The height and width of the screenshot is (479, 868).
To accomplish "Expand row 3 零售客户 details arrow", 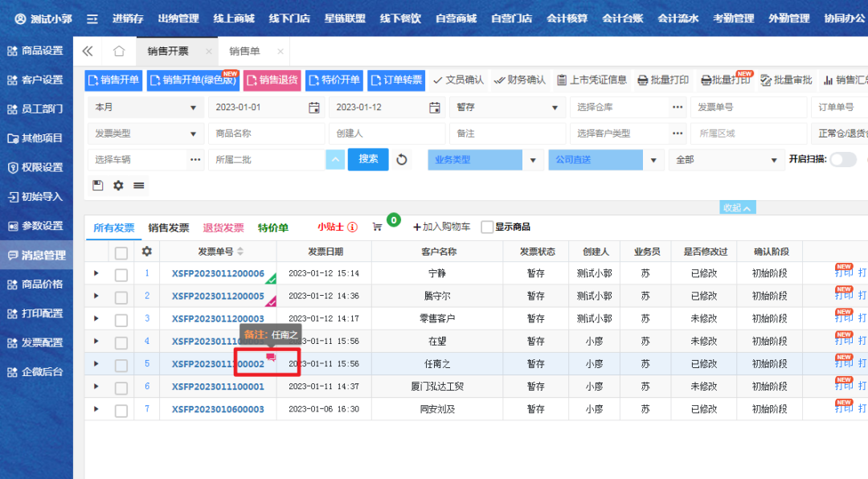I will [96, 319].
